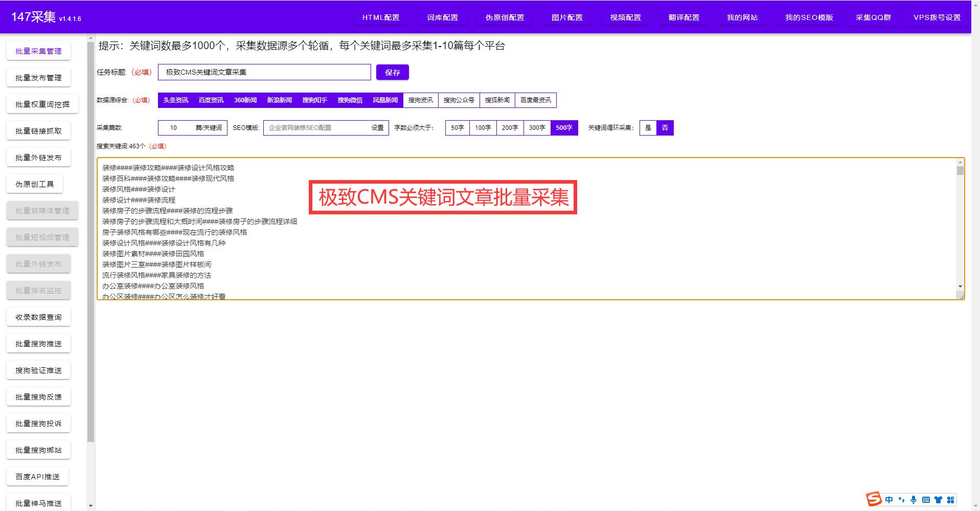
Task: Enable 百度最资讯 data source
Action: coord(536,100)
